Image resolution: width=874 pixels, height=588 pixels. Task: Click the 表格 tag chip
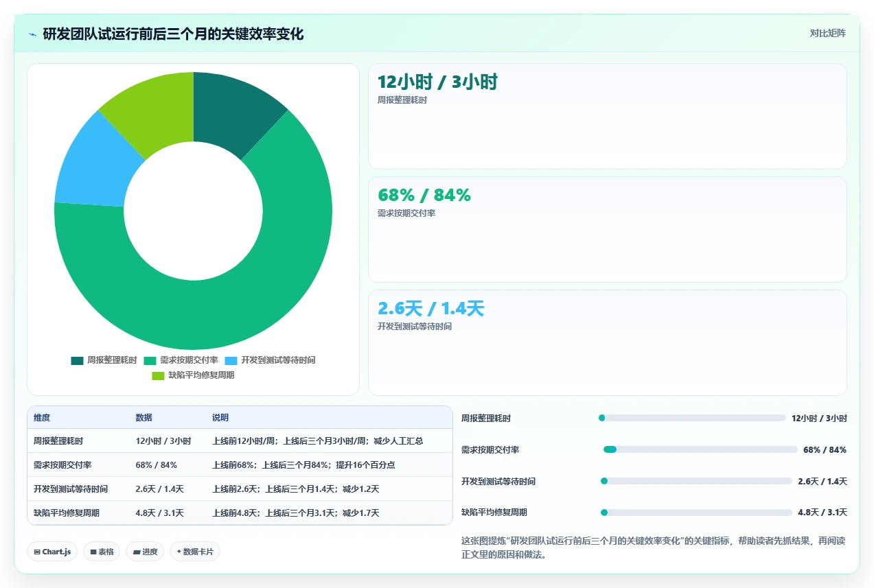pyautogui.click(x=102, y=552)
